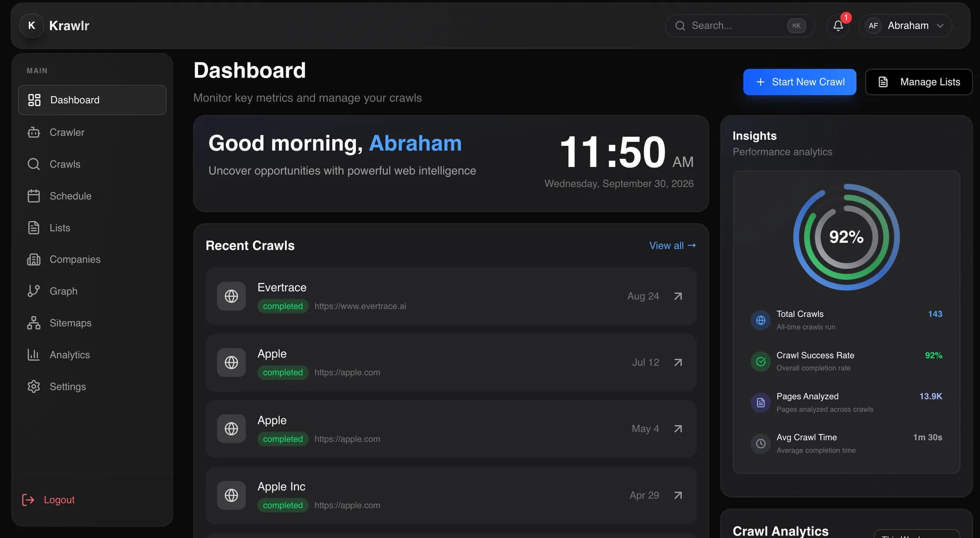Click the Crawl Success Rate check icon
Viewport: 980px width, 538px height.
coord(760,361)
